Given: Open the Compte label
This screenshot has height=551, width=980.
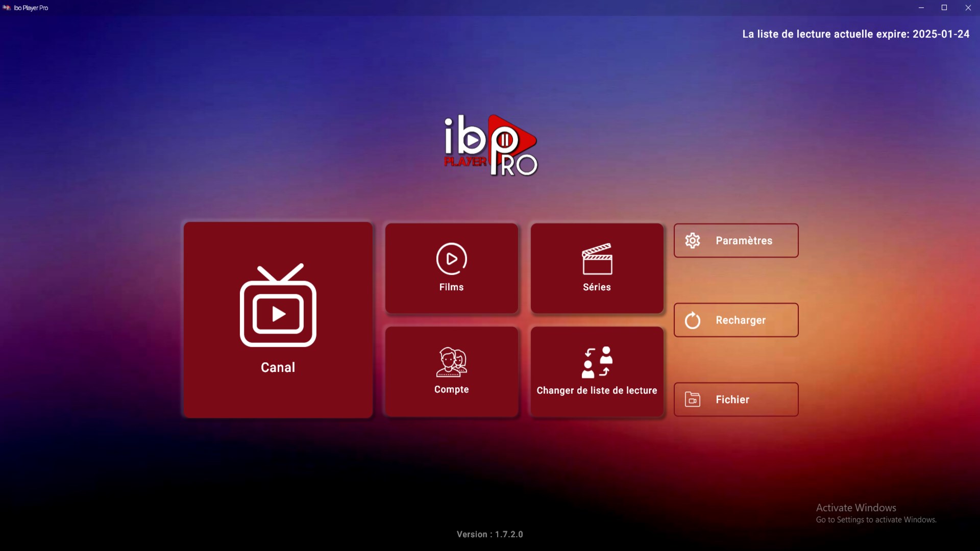Looking at the screenshot, I should (x=451, y=390).
